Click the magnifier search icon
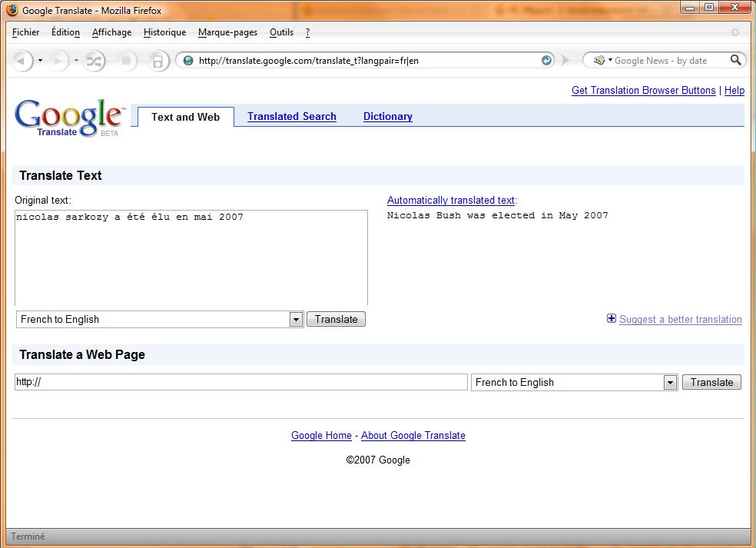 tap(735, 60)
